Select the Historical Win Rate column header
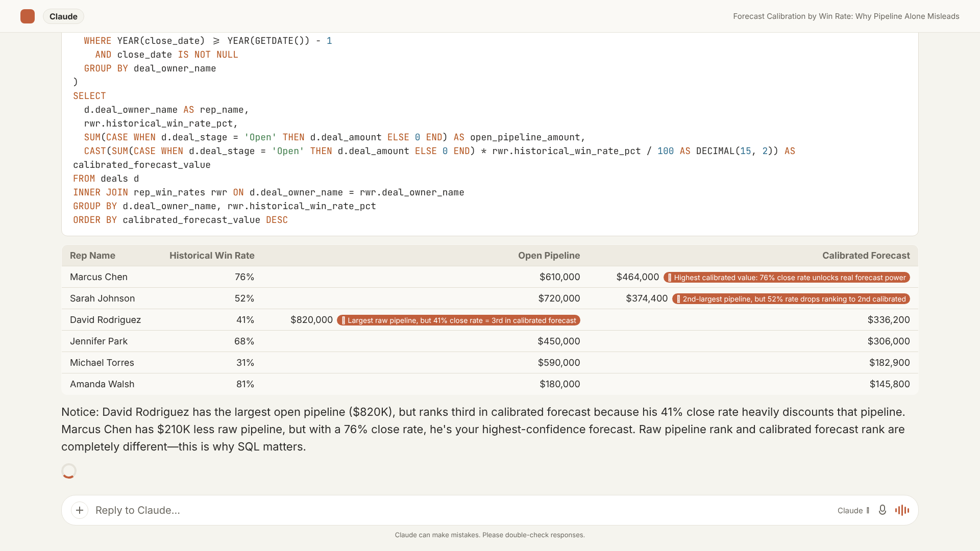The image size is (980, 551). [212, 256]
